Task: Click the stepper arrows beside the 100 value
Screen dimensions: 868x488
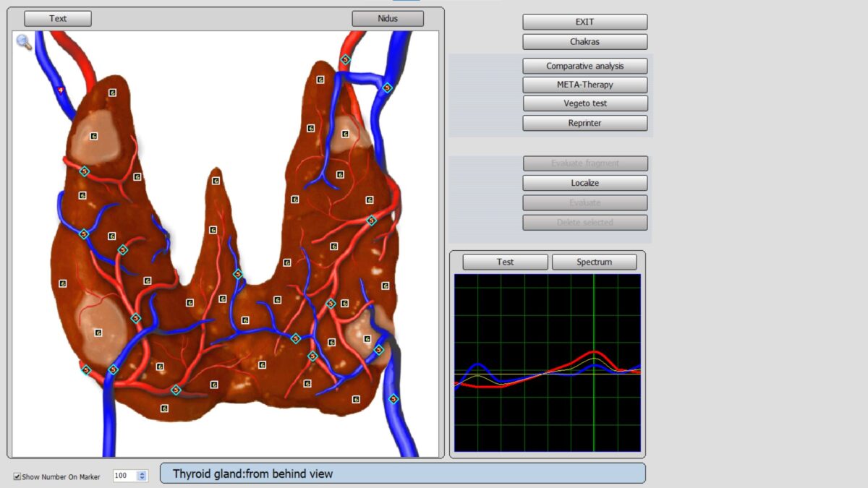Action: tap(142, 476)
